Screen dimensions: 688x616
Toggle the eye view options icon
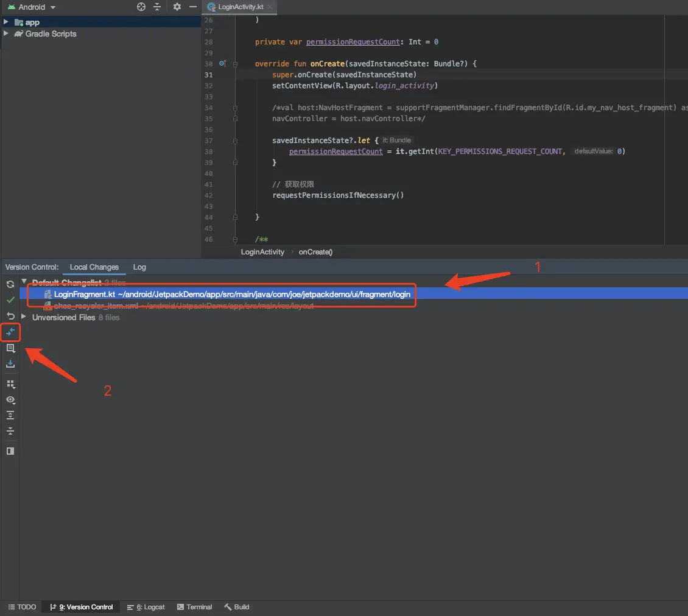point(10,400)
